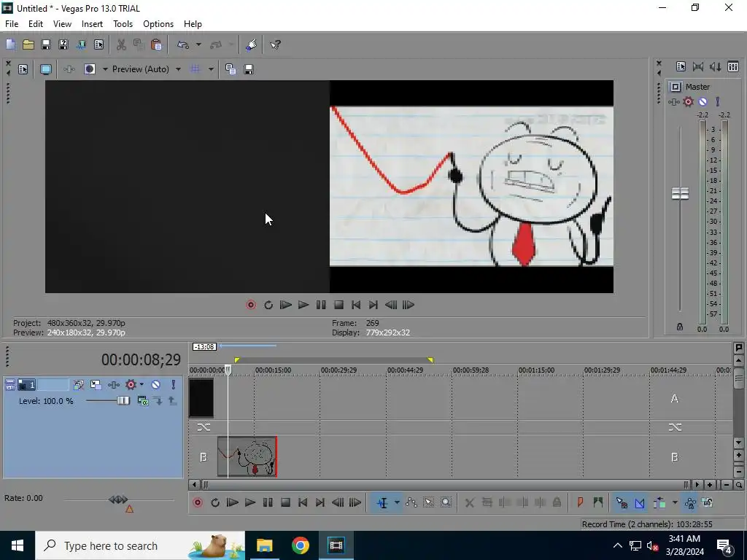Image resolution: width=747 pixels, height=560 pixels.
Task: Expand automation dropdown beside track 1 gear
Action: [x=142, y=385]
